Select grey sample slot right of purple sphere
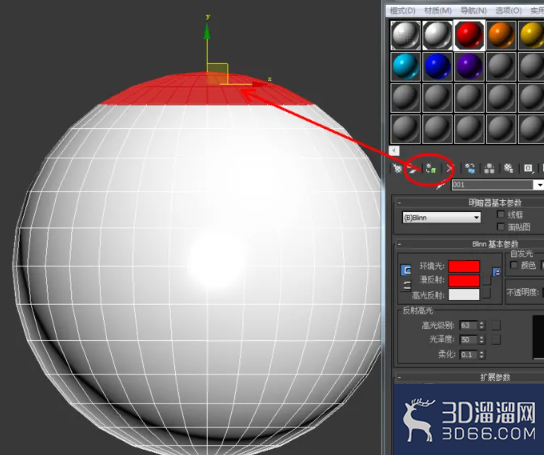 click(x=501, y=66)
